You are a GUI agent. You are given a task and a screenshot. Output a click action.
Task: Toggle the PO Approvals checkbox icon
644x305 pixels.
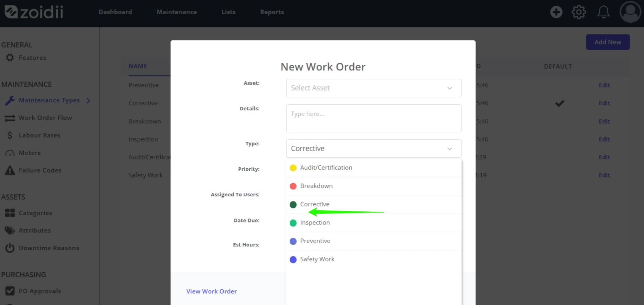(x=10, y=291)
